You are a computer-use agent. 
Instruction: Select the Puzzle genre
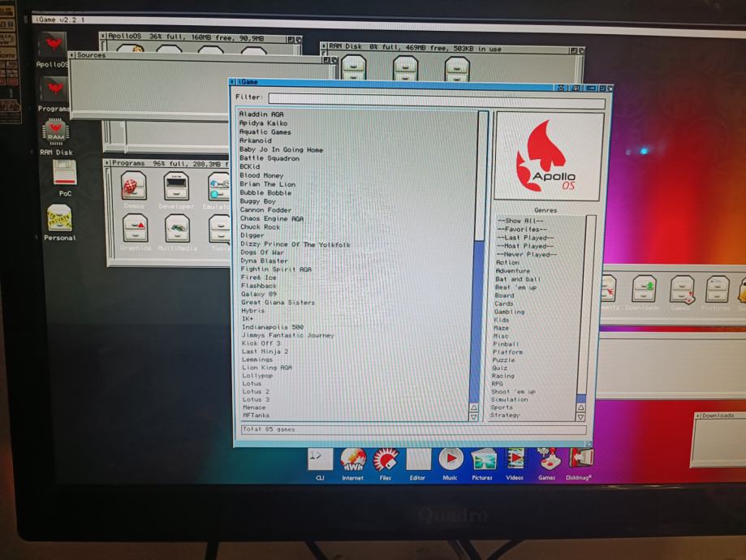click(503, 360)
